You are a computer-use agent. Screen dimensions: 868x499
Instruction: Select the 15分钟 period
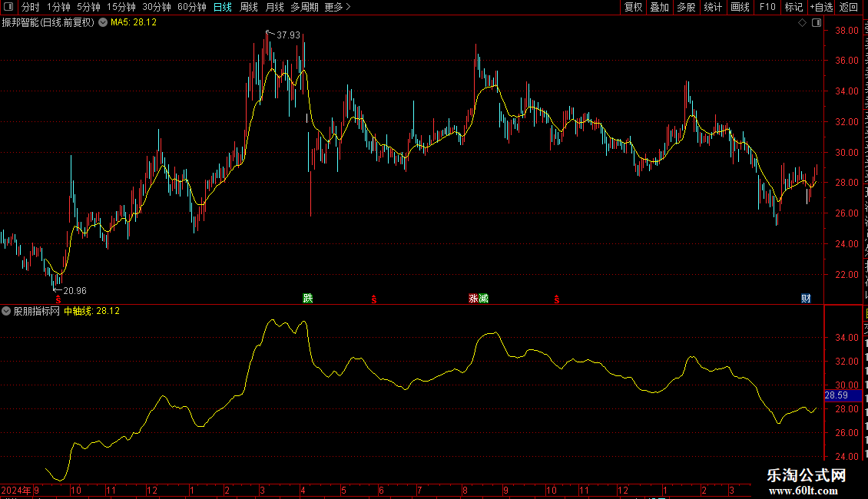point(121,7)
